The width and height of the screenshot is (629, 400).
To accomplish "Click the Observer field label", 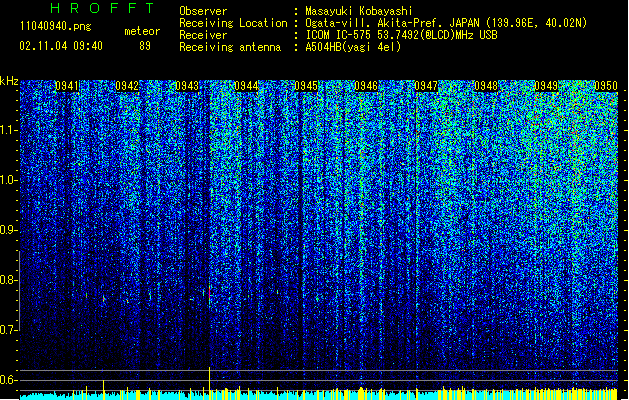I will coord(203,11).
